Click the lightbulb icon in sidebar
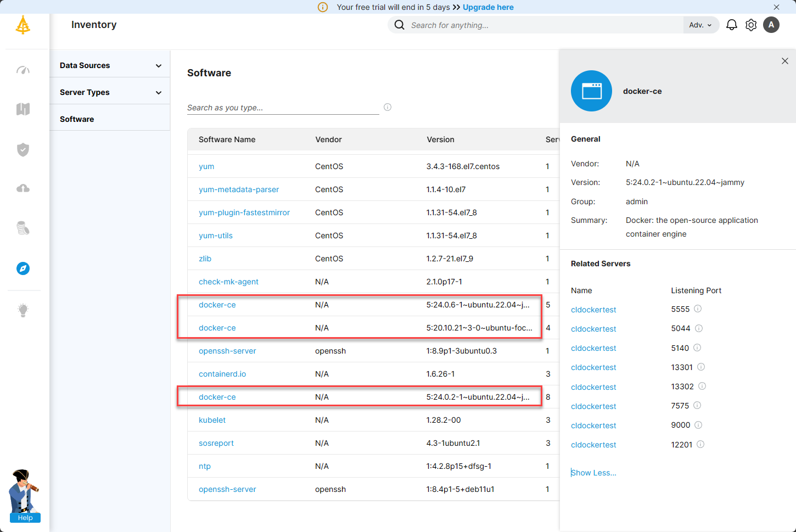 click(x=23, y=310)
